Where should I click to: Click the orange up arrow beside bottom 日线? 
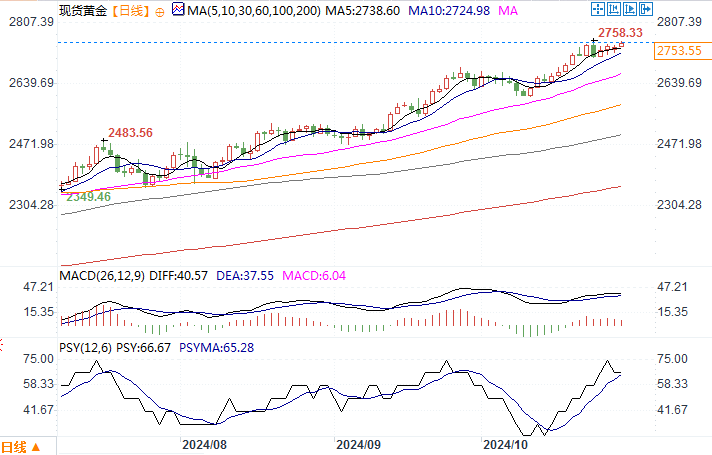36,446
